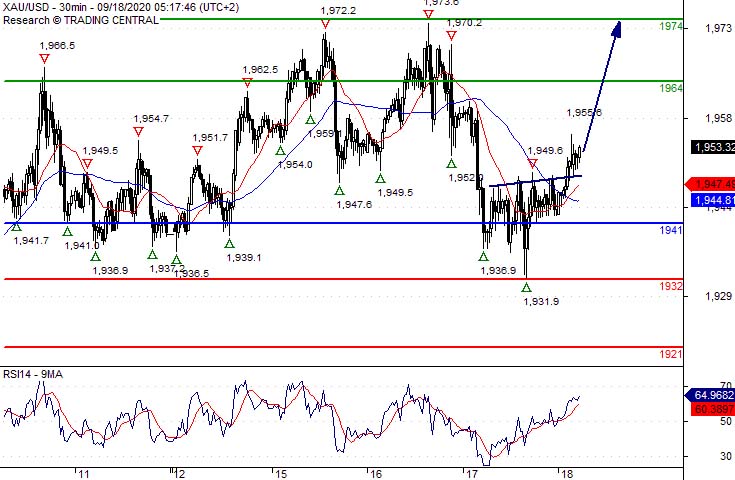Screen dimensions: 735x480
Task: Click the 1,951.7 peak price label
Action: (210, 138)
